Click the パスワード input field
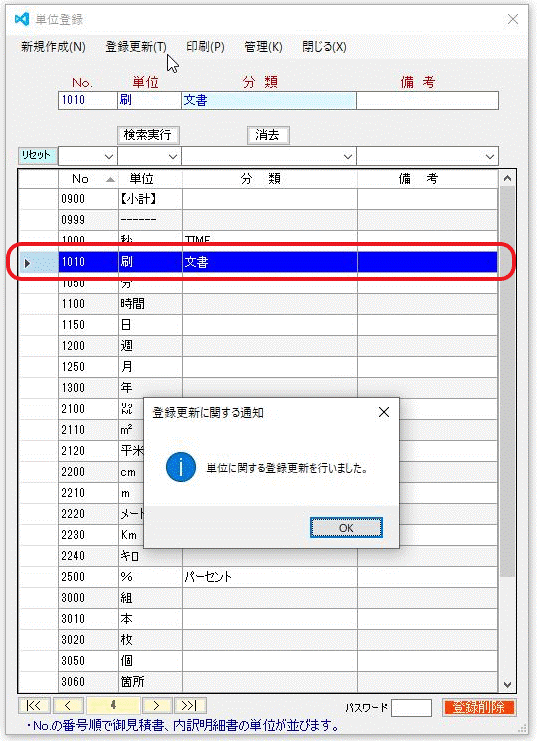Screen dimensions: 537x741 pyautogui.click(x=411, y=707)
